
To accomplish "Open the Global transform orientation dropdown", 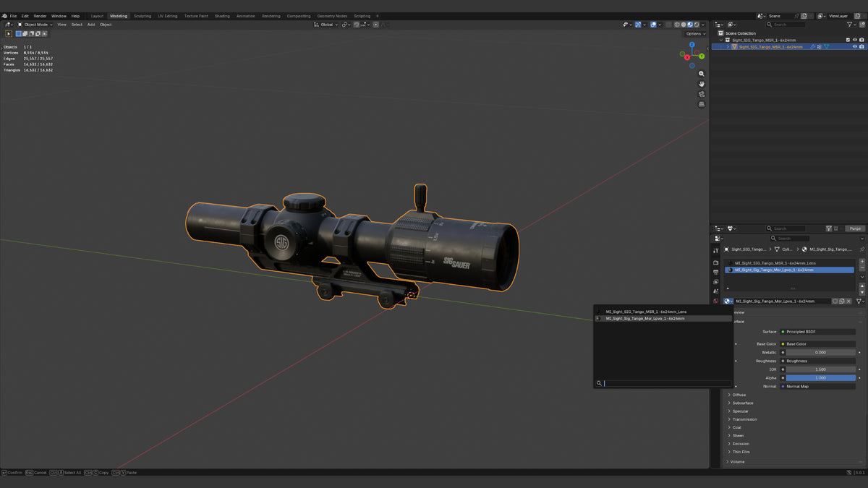I will tap(326, 25).
